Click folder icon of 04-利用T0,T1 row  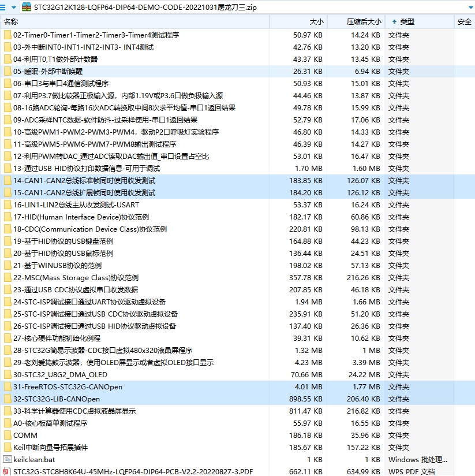(x=8, y=59)
